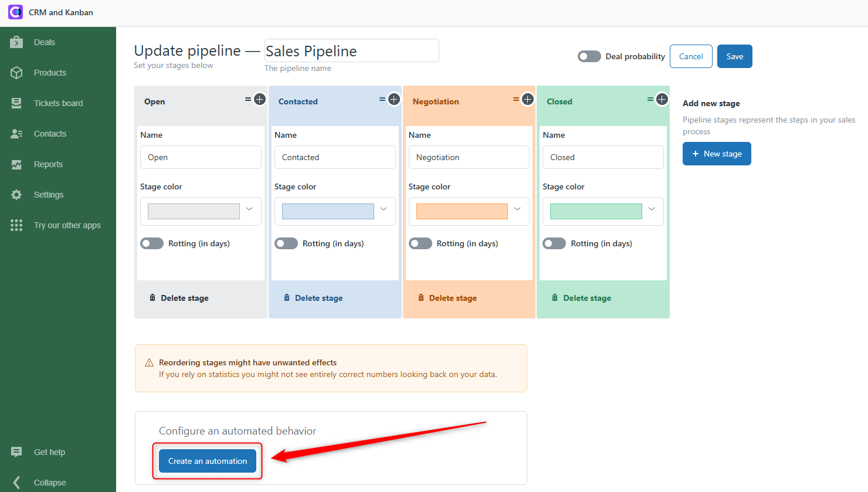Add a stage after Contacted with plus icon

[394, 99]
